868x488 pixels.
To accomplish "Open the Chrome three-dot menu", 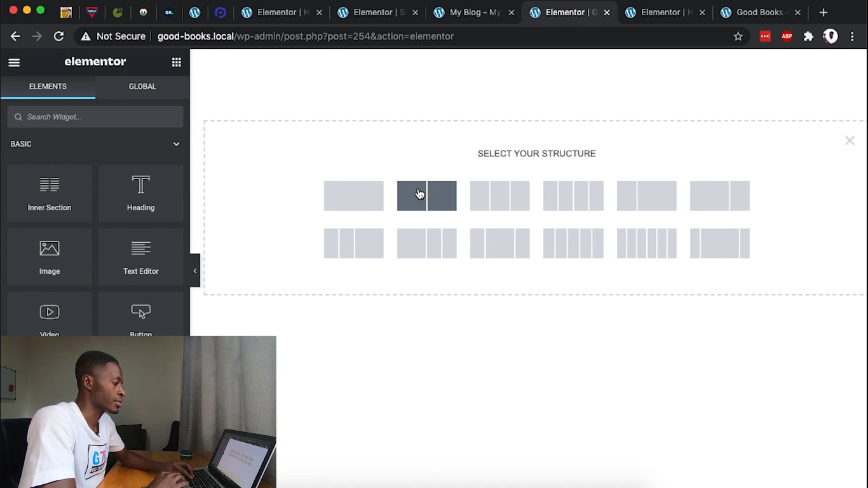I will pos(853,36).
